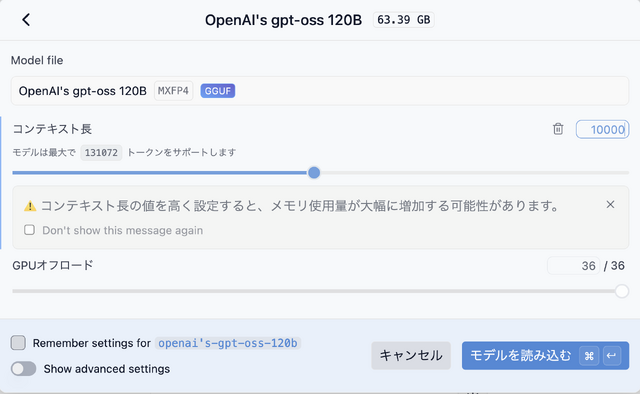Click the MXFP4 quantization badge

(173, 91)
